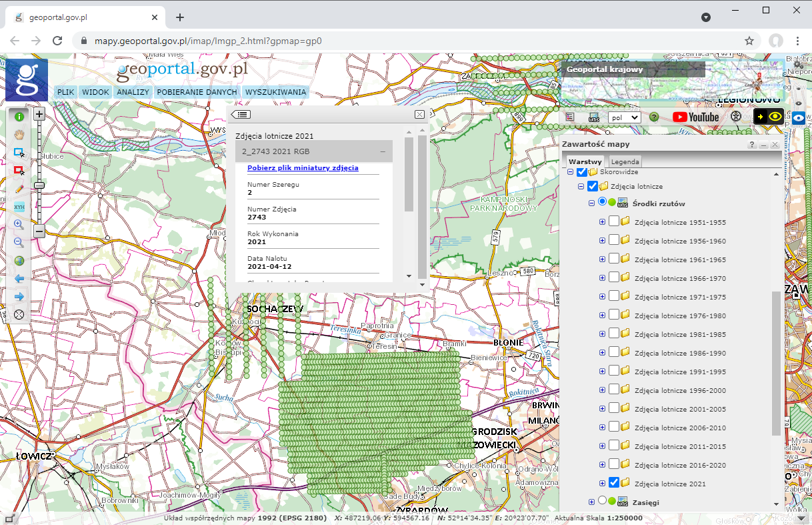
Task: Click the WMS services toolbar icon
Action: click(594, 117)
